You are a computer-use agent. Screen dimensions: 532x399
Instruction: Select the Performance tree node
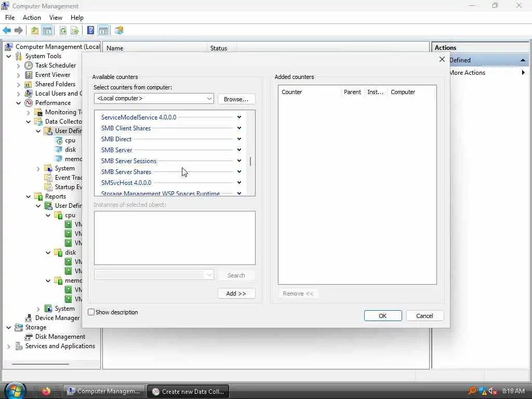click(x=53, y=103)
